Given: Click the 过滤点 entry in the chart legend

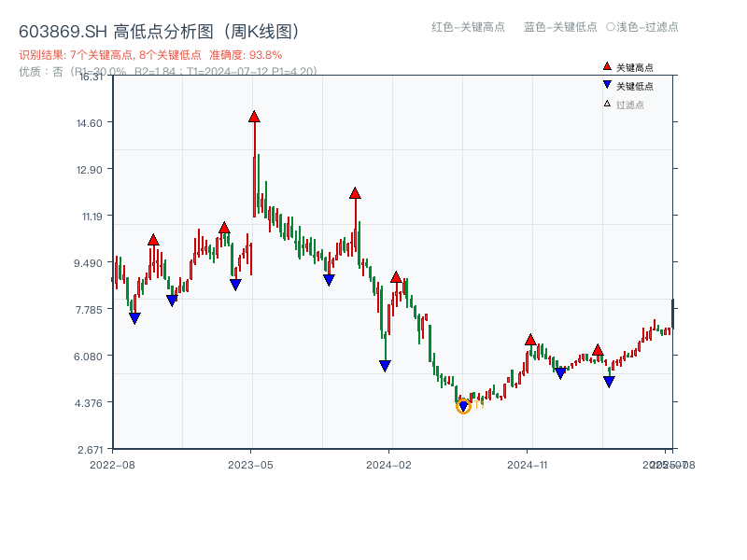Looking at the screenshot, I should (624, 105).
